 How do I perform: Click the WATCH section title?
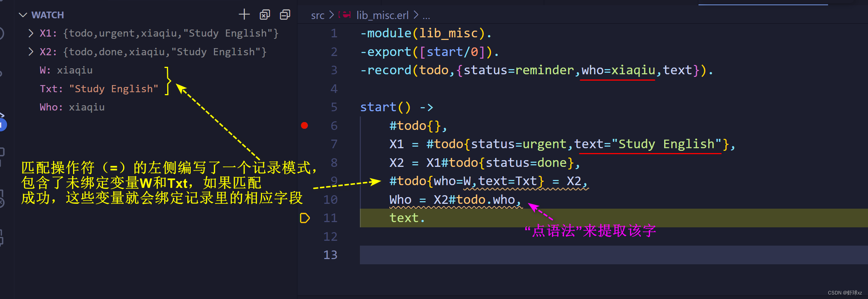tap(48, 15)
